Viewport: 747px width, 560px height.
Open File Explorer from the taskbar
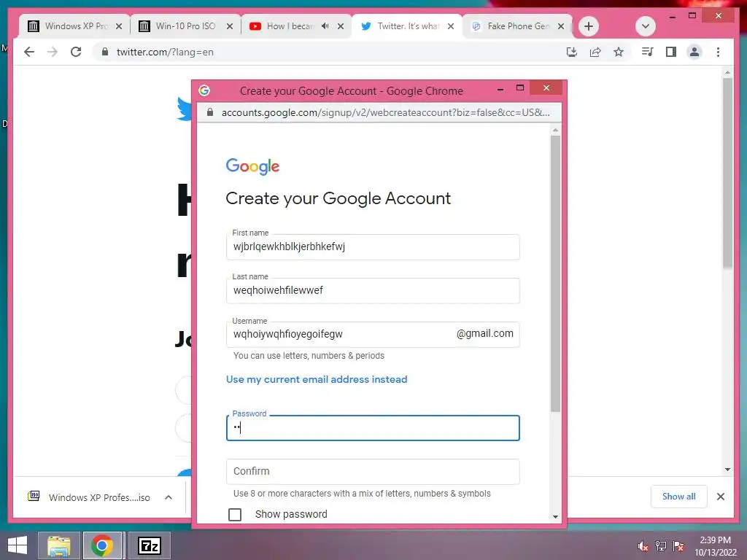tap(58, 545)
